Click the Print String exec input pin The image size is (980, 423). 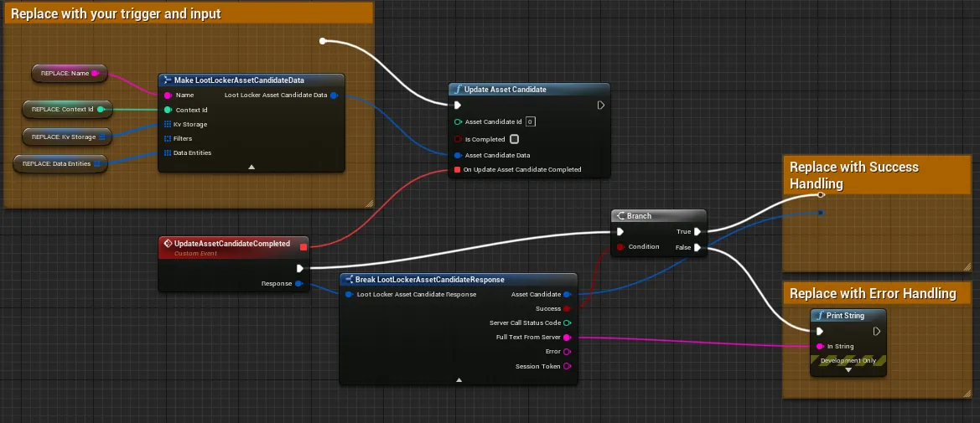(x=819, y=331)
